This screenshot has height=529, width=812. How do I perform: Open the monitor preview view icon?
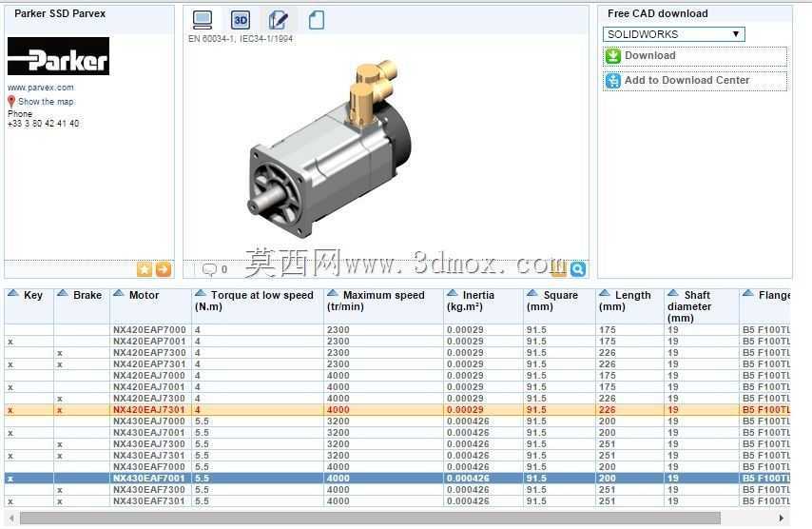click(202, 20)
